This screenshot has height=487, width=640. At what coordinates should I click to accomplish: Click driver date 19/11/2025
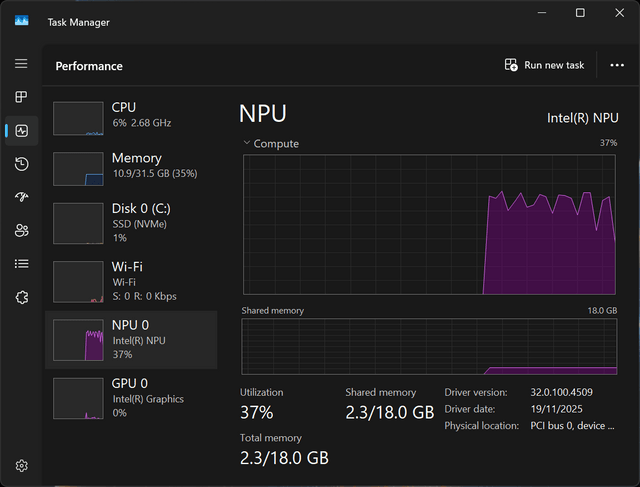[556, 409]
